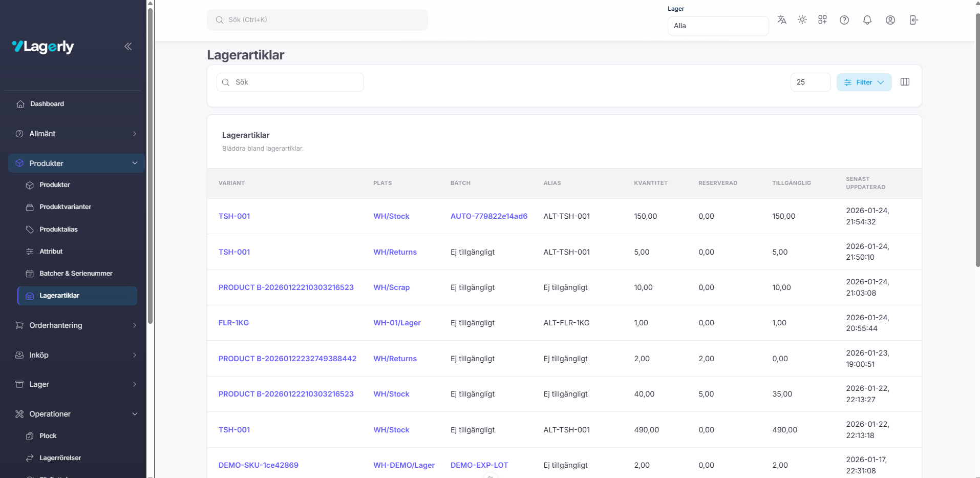Screen dimensions: 980x478
Task: Open the Lager warehouse selector showing Alla
Action: tap(717, 26)
